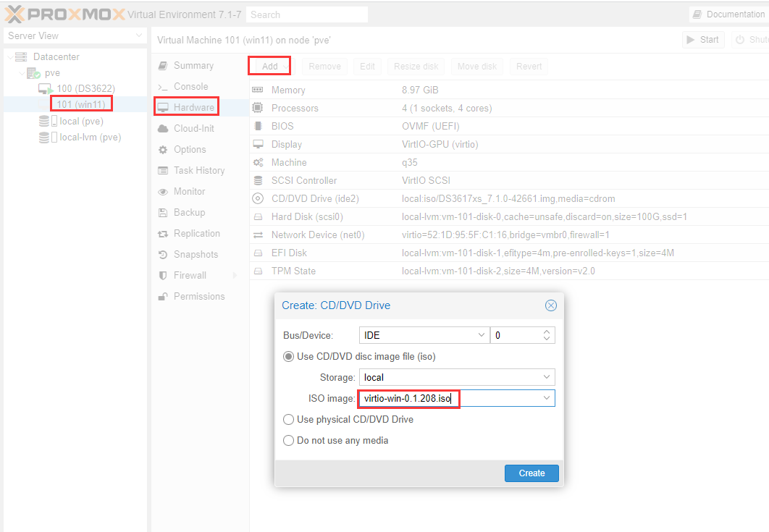Click the Console terminal icon
This screenshot has width=769, height=532.
(162, 87)
